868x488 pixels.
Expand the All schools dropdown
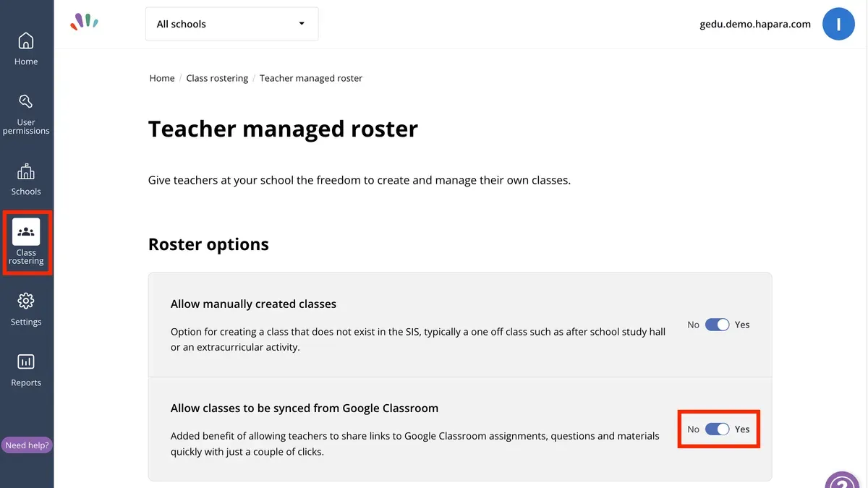click(232, 24)
